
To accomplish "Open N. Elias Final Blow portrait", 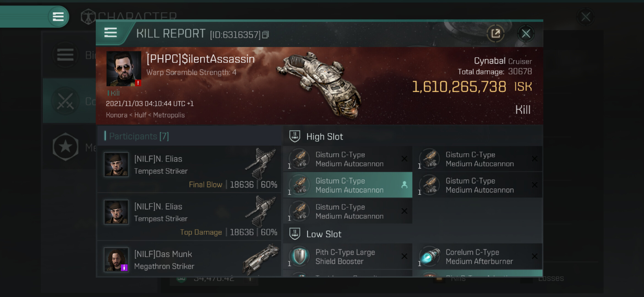I will (116, 164).
